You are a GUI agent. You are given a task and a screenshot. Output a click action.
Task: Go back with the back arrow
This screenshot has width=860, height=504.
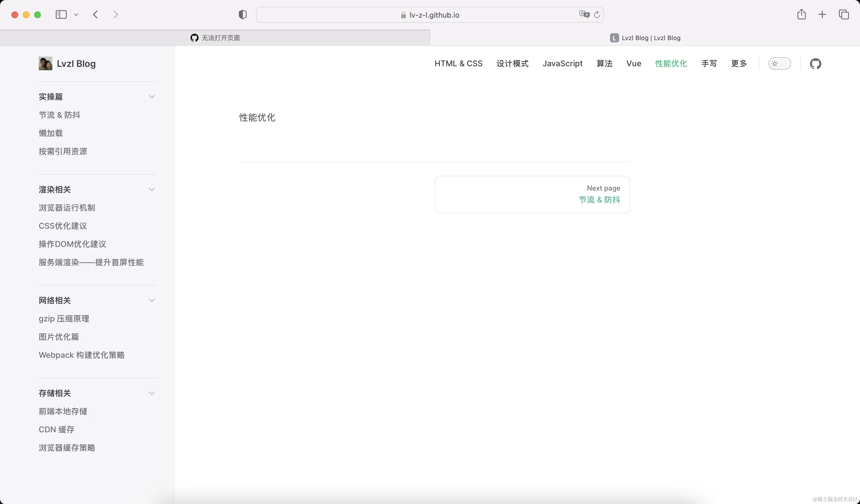coord(96,15)
